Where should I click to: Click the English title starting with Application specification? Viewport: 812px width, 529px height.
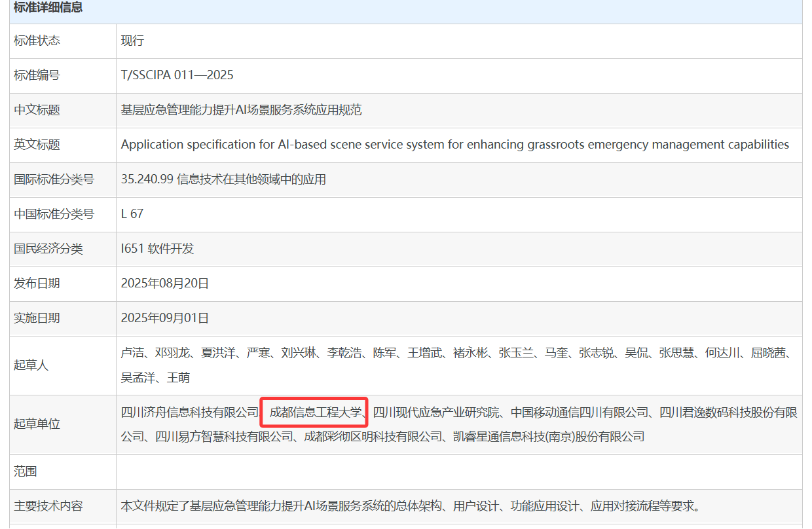tap(454, 145)
